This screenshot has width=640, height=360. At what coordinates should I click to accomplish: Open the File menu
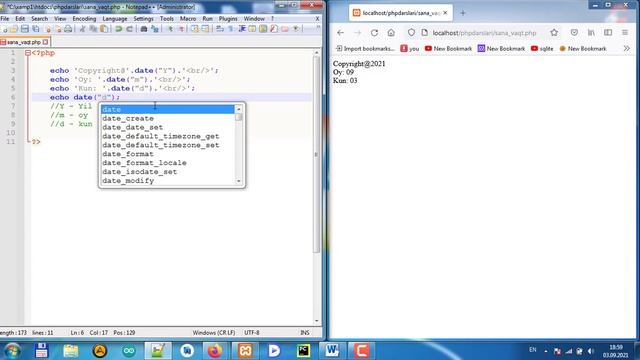(5, 19)
